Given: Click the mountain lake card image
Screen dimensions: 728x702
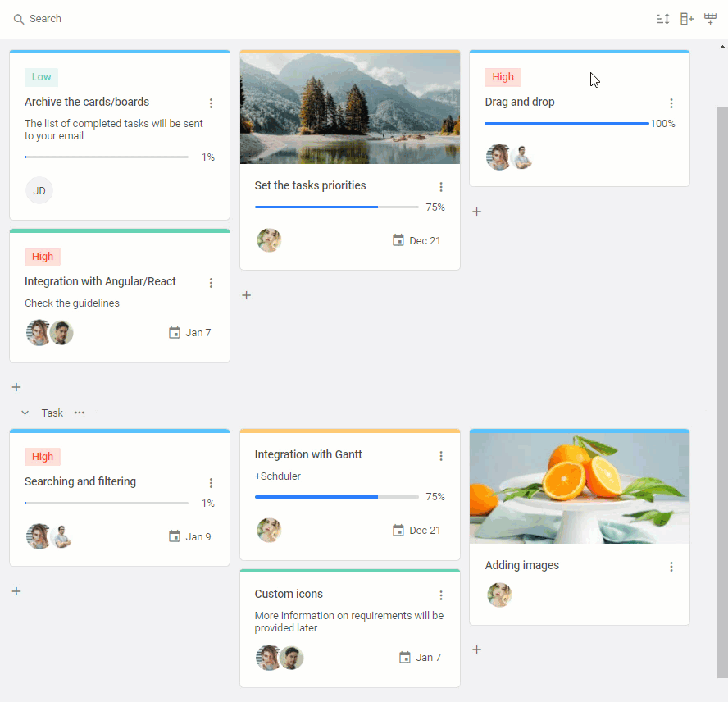Looking at the screenshot, I should [x=350, y=108].
